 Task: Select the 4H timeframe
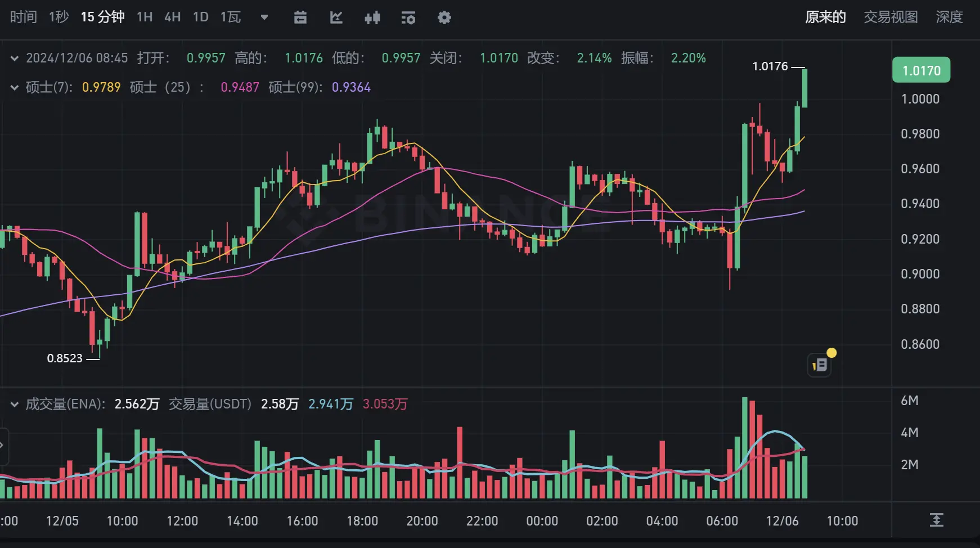[172, 17]
